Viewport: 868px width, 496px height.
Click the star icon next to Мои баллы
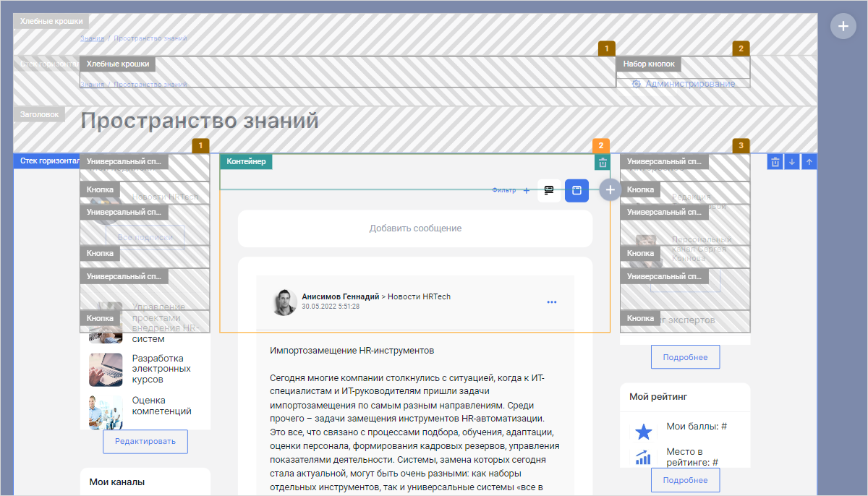(643, 432)
